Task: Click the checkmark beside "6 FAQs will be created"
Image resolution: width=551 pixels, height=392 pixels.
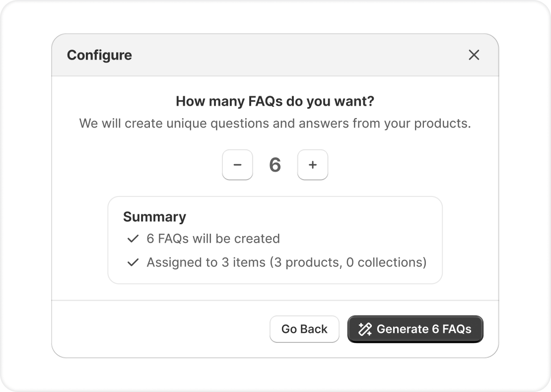Action: pos(133,239)
